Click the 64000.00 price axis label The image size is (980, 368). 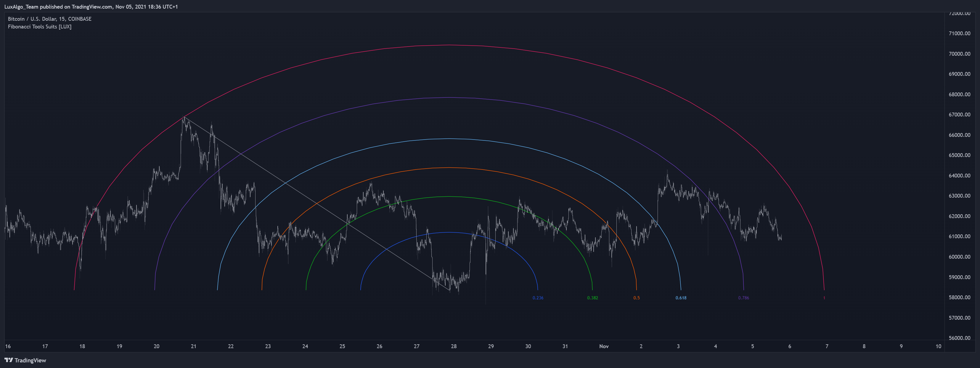pos(960,175)
